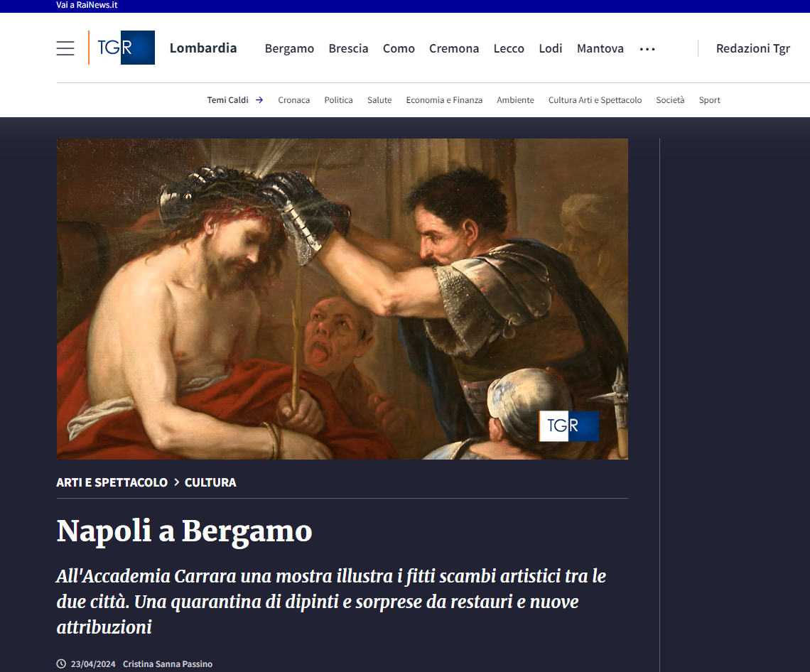Click the breadcrumb chevron separator
The height and width of the screenshot is (672, 810).
[176, 482]
